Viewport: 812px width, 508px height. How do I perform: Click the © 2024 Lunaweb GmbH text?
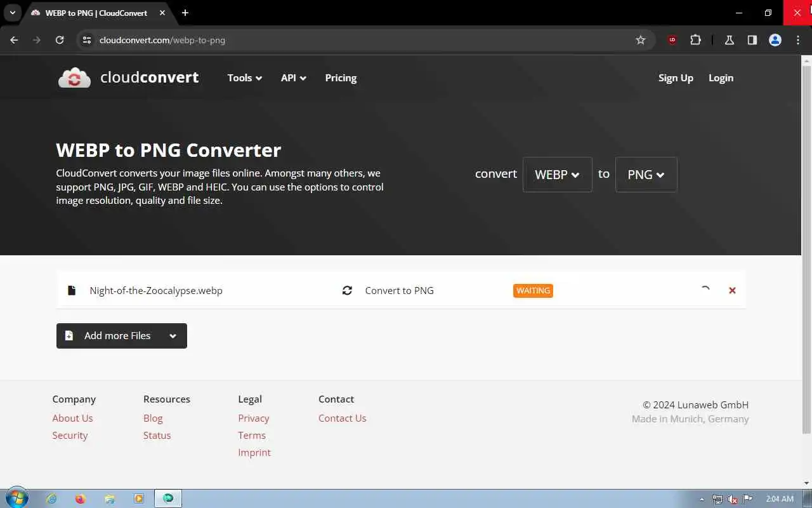pyautogui.click(x=695, y=404)
